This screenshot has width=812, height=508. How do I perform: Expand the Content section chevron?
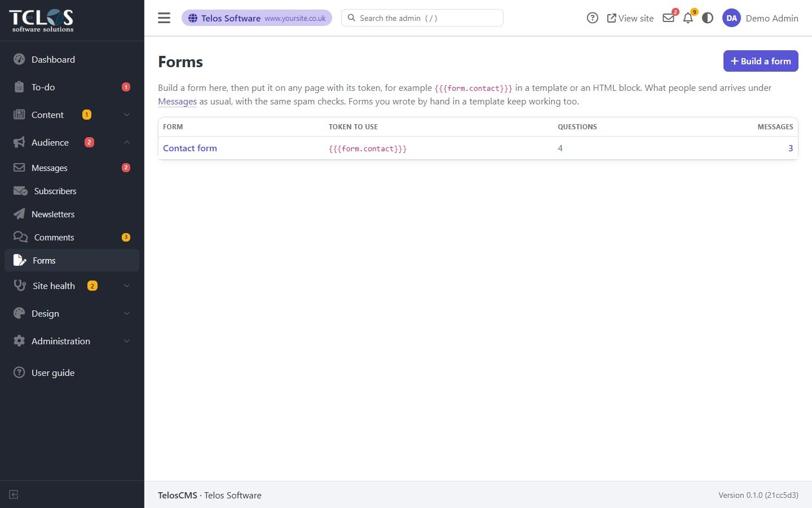pyautogui.click(x=127, y=115)
